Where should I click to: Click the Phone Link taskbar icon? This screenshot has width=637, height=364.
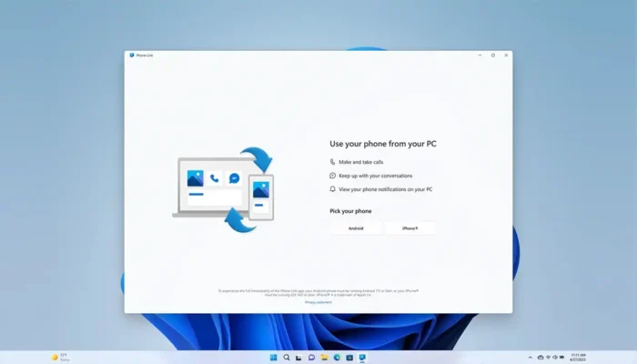(362, 358)
